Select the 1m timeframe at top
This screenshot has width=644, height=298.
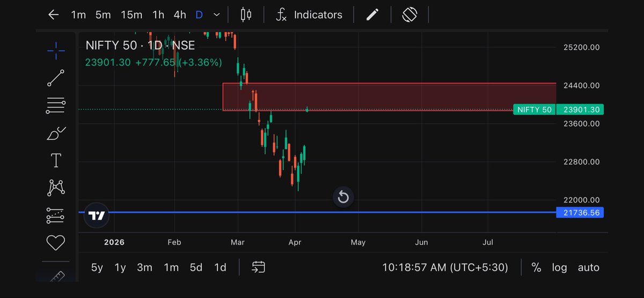point(78,15)
